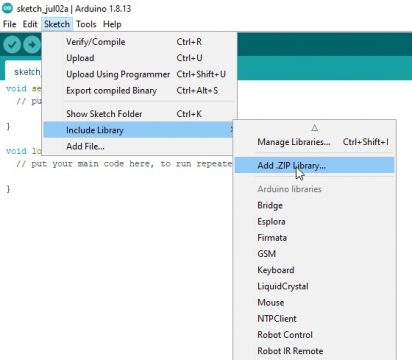This screenshot has width=412, height=360.
Task: Click the submenu scroll-up triangle
Action: coord(314,128)
